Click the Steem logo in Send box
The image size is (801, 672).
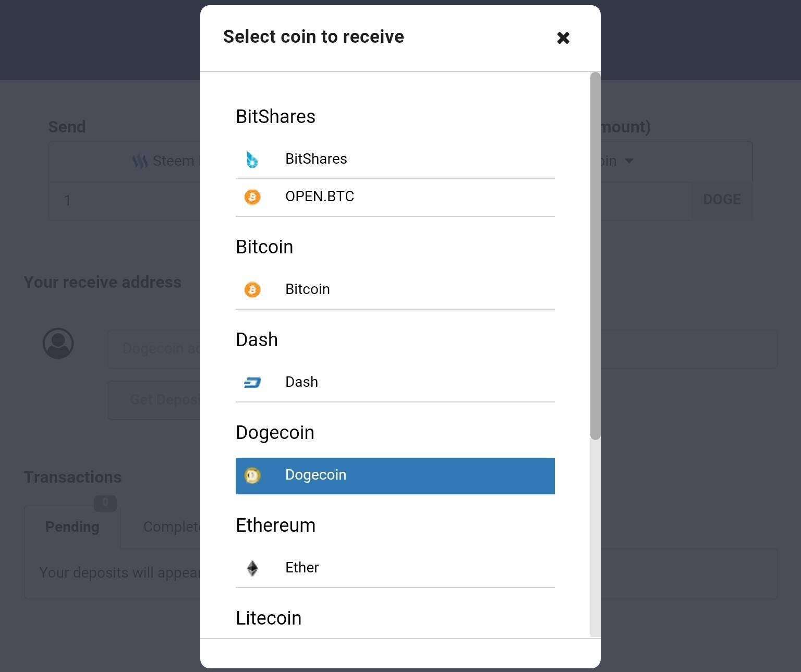click(140, 161)
